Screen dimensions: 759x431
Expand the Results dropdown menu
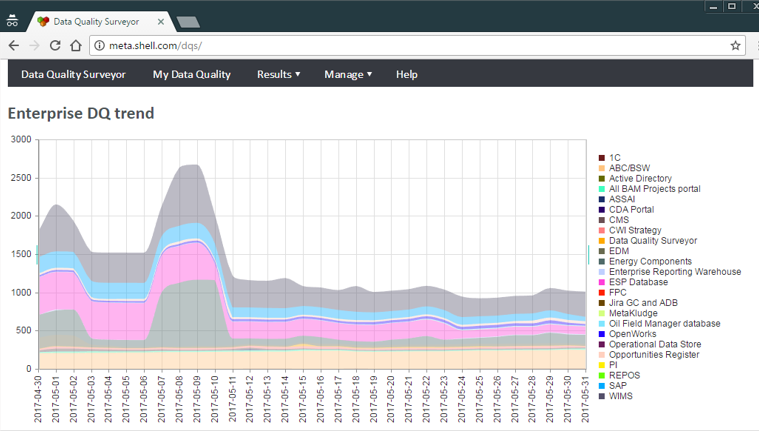(x=278, y=74)
